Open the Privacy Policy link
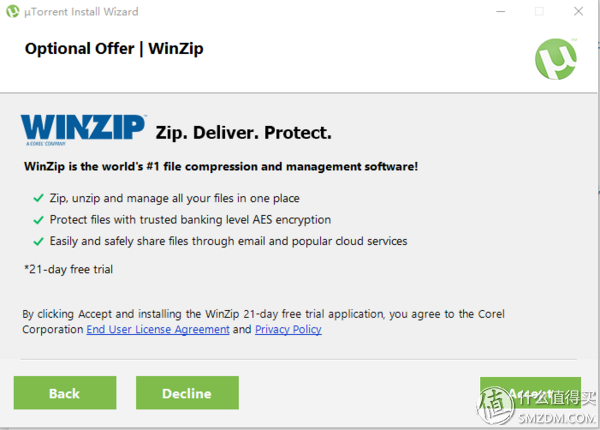This screenshot has width=600, height=430. (288, 329)
